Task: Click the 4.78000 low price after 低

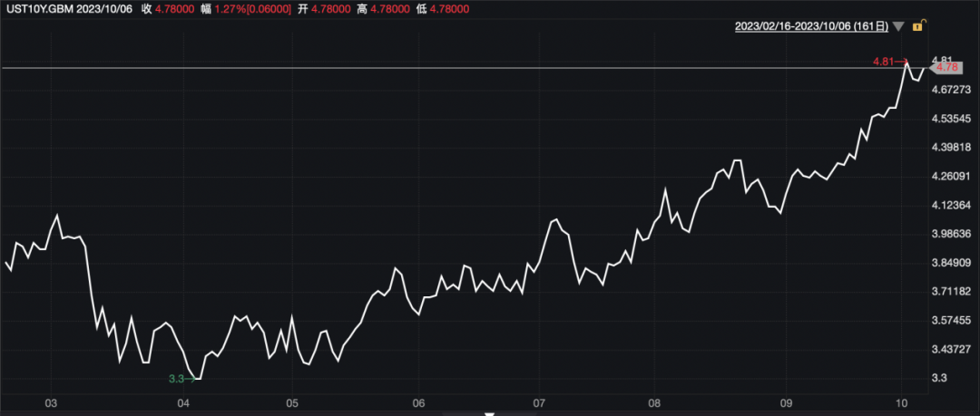Action: pyautogui.click(x=449, y=9)
